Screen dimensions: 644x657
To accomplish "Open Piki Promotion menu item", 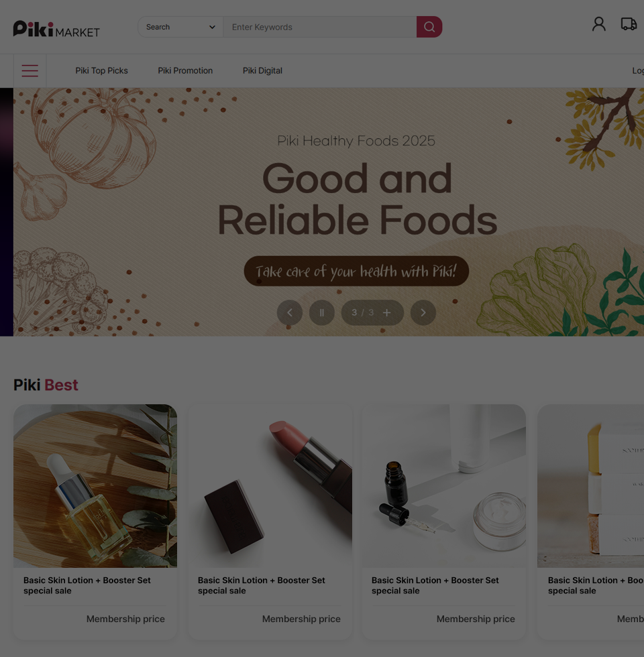I will coord(185,71).
